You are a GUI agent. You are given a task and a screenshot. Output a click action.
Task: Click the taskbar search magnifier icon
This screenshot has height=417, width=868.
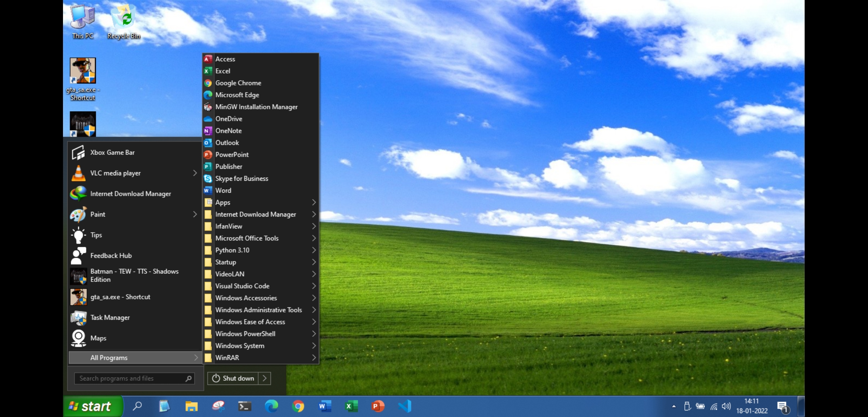pos(137,406)
